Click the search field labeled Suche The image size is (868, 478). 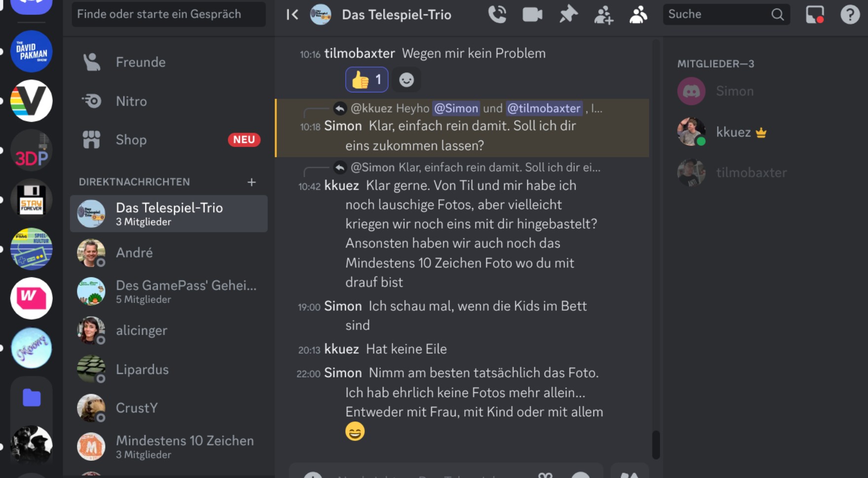tap(718, 14)
